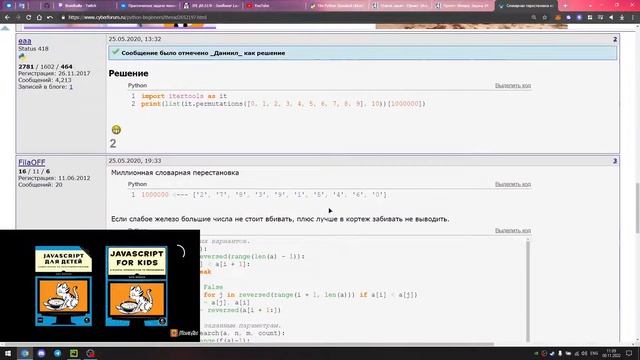The width and height of the screenshot is (640, 360).
Task: Click the timestamp '25.05.2020, 19:33'
Action: coord(135,161)
